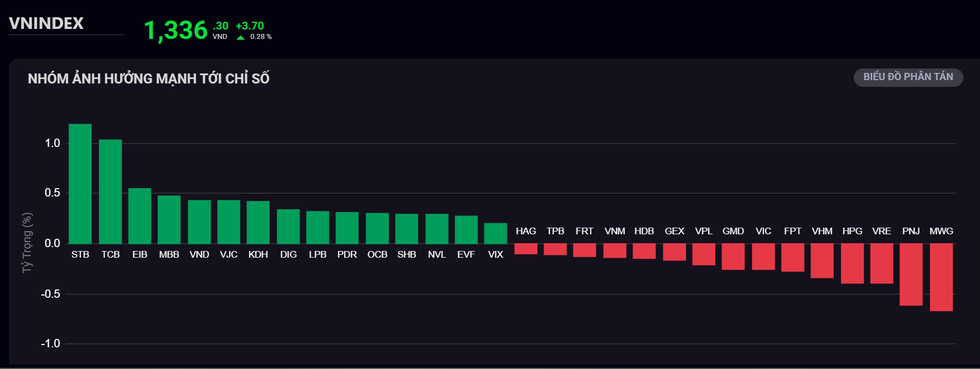Screen dimensions: 980x369
Task: Click the MBB ticker label
Action: point(169,254)
